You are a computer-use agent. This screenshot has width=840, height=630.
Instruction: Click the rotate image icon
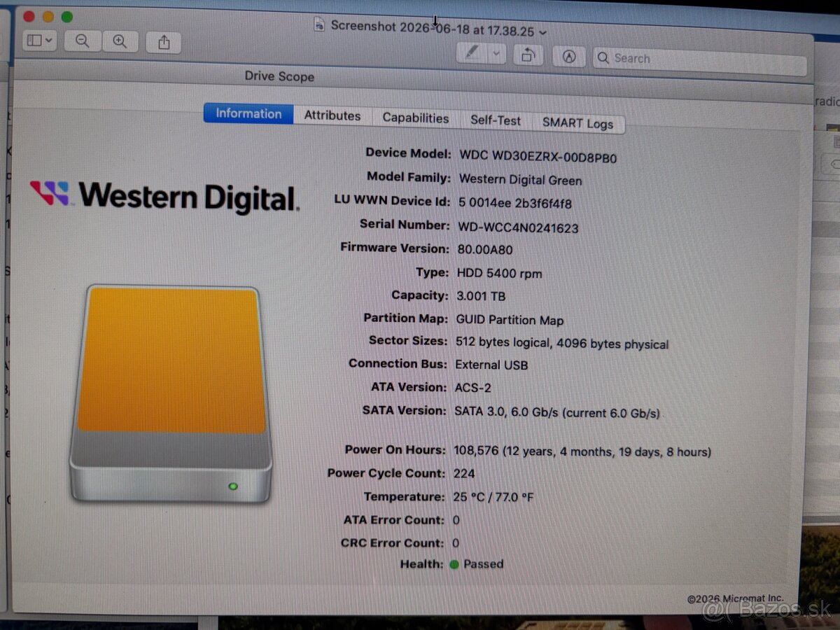[x=528, y=55]
